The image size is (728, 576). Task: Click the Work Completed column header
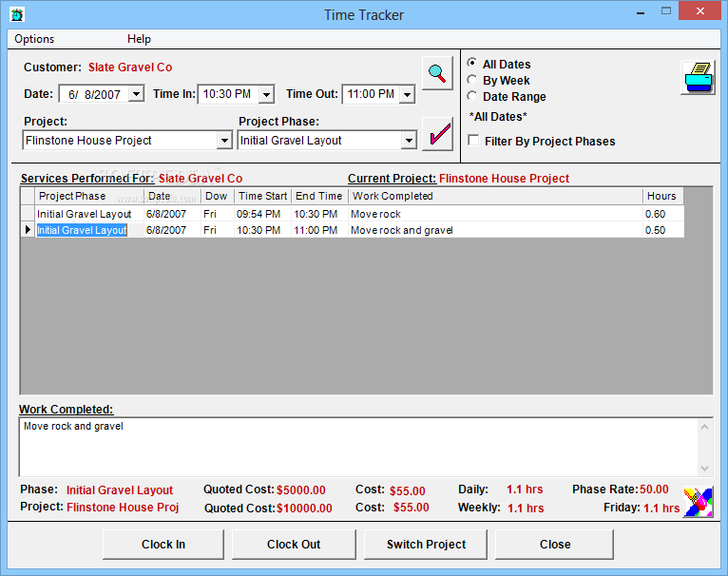click(x=495, y=196)
